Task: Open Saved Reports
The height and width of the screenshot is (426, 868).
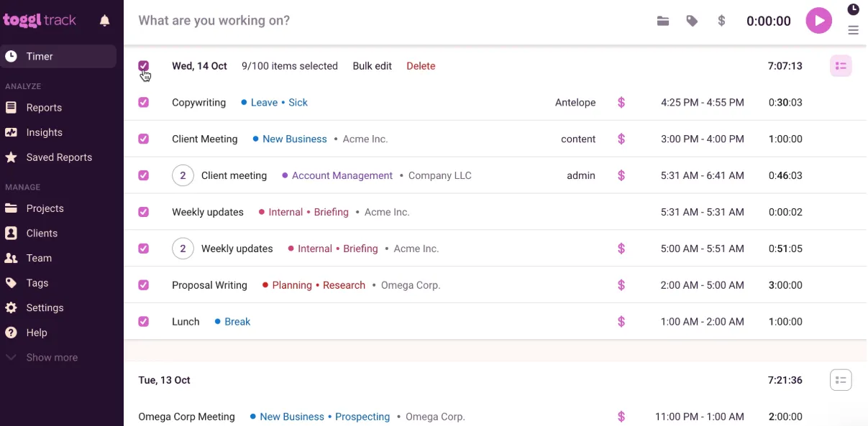Action: tap(58, 157)
